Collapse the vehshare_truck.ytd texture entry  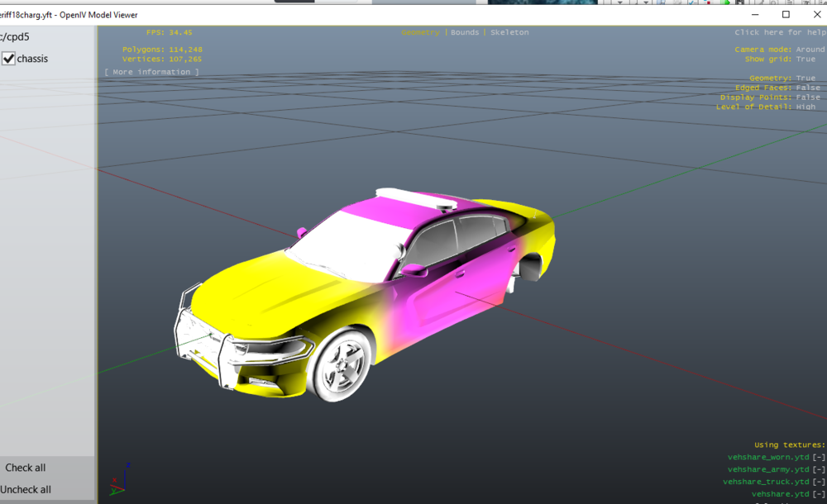(818, 482)
